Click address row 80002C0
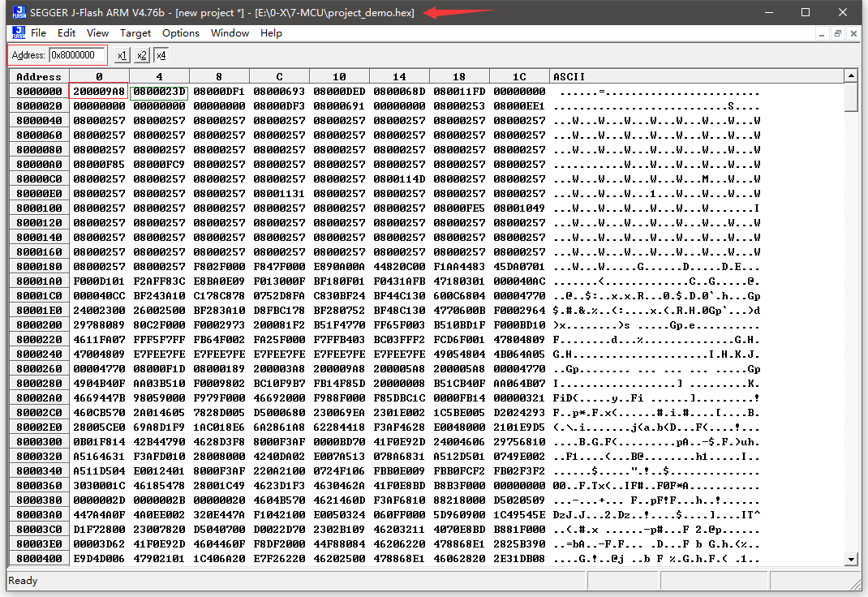The height and width of the screenshot is (597, 868). 39,413
